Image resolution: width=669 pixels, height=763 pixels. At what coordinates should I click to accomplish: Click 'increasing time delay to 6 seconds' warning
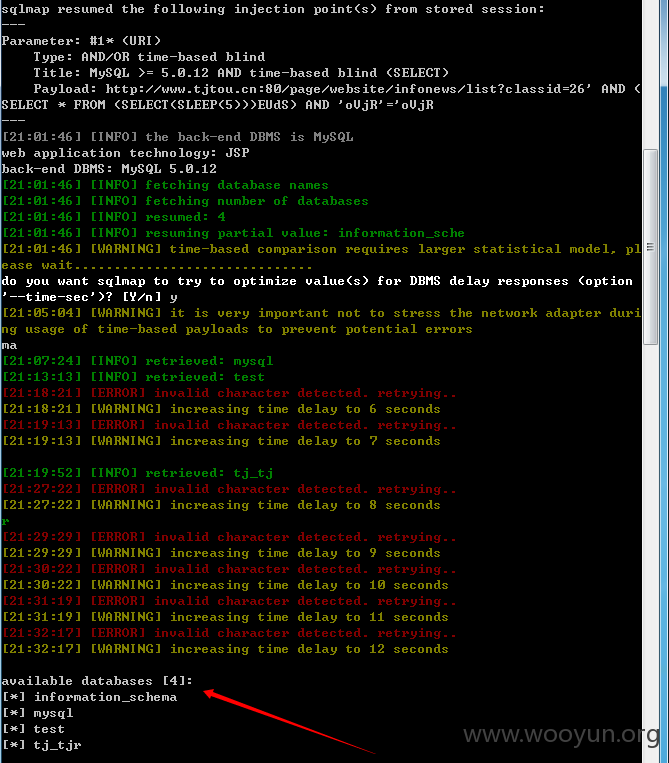221,409
